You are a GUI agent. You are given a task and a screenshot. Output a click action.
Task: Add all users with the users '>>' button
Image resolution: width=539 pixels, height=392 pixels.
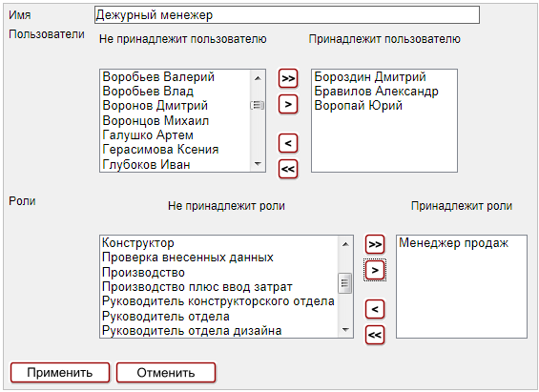(288, 78)
